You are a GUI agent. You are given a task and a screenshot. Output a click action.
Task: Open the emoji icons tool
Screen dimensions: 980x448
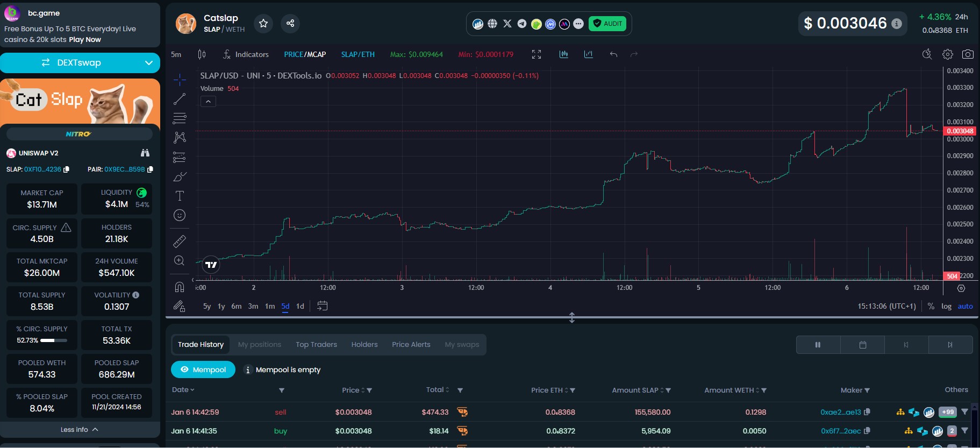(180, 215)
